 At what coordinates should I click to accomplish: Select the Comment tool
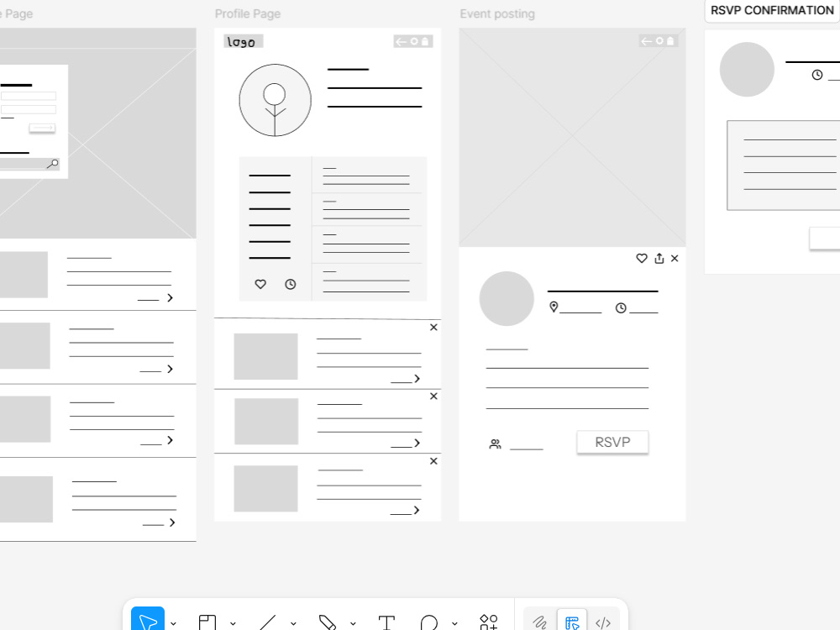429,622
